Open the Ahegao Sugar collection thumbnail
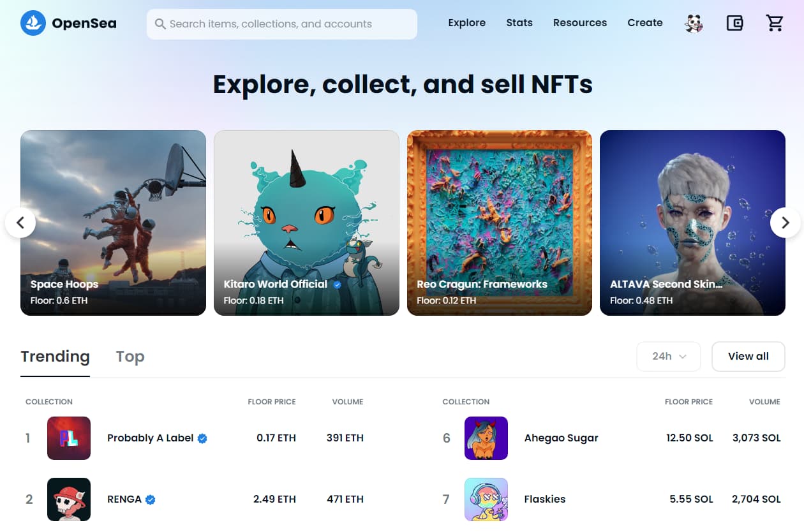Image resolution: width=804 pixels, height=532 pixels. (486, 438)
